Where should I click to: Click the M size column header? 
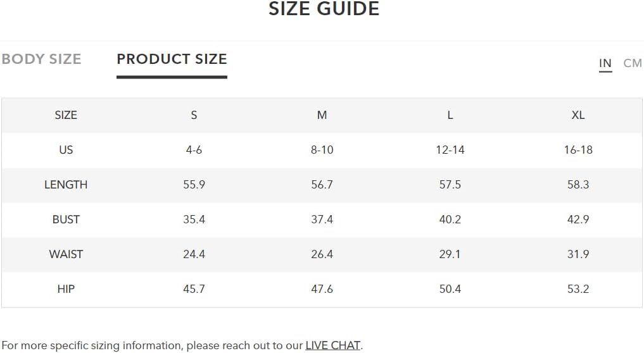[322, 115]
